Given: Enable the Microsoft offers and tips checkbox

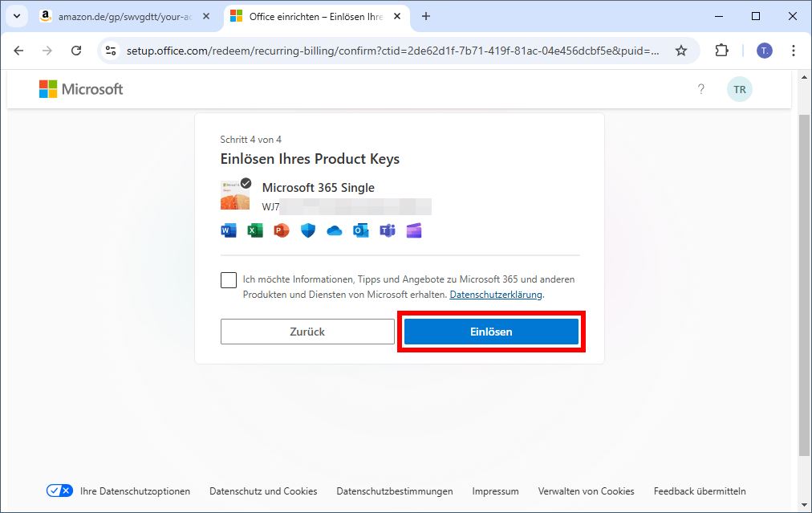Looking at the screenshot, I should pyautogui.click(x=228, y=279).
